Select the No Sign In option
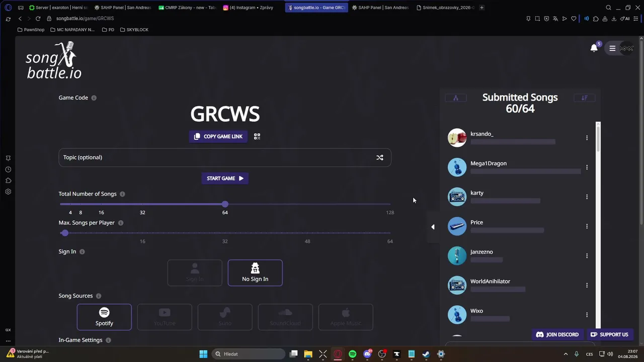The height and width of the screenshot is (362, 644). pos(255,273)
